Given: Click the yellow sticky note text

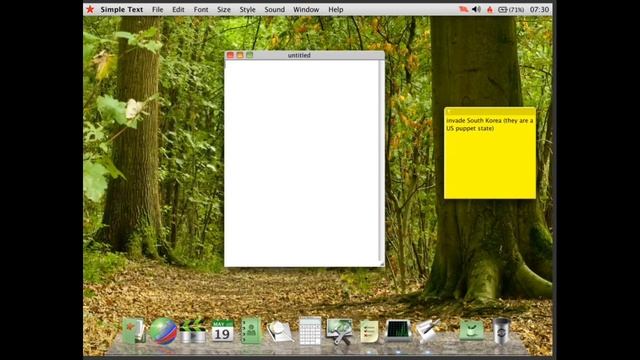Looking at the screenshot, I should pyautogui.click(x=489, y=124).
